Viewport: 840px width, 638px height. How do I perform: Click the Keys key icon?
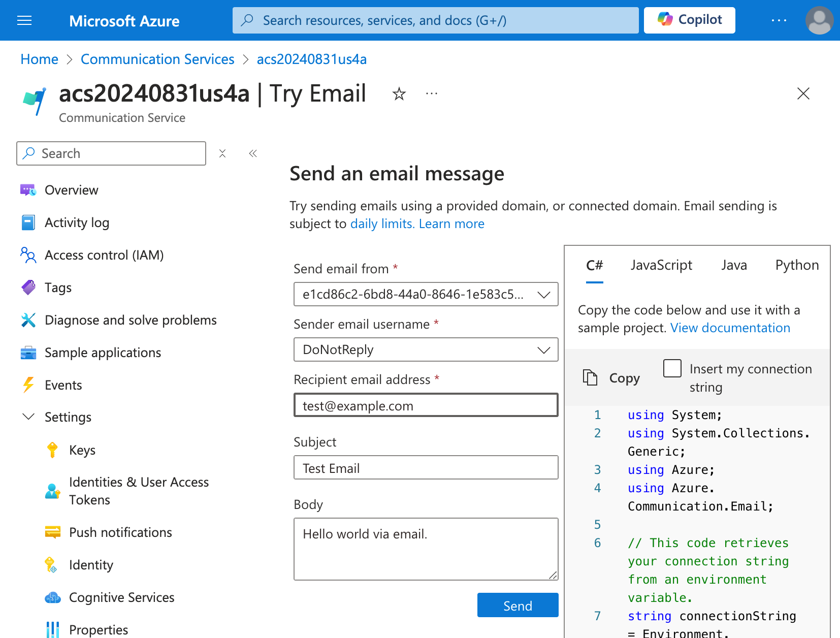[52, 450]
